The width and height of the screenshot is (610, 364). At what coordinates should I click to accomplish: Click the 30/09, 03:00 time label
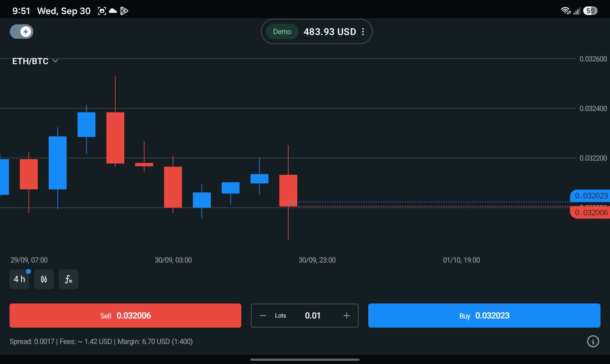tap(173, 260)
